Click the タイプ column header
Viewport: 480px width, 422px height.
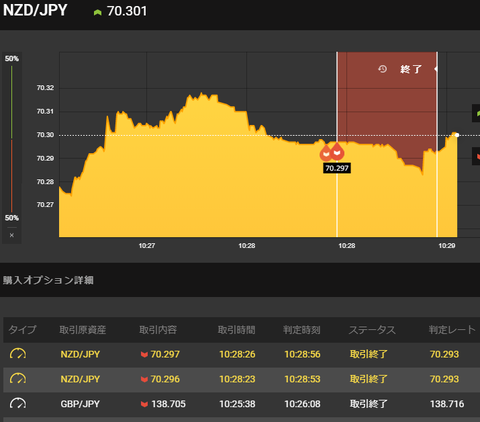22,330
